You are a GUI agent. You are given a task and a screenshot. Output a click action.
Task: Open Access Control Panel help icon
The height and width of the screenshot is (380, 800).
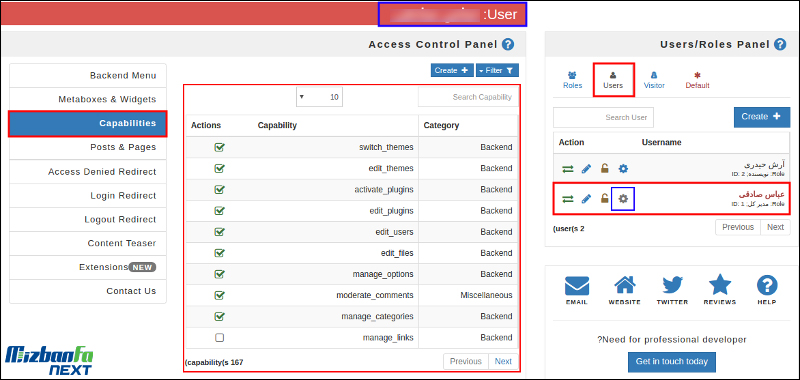[x=508, y=44]
